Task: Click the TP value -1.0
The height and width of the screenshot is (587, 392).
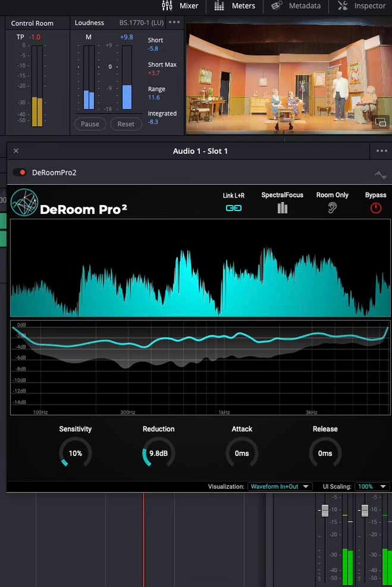Action: (x=35, y=37)
